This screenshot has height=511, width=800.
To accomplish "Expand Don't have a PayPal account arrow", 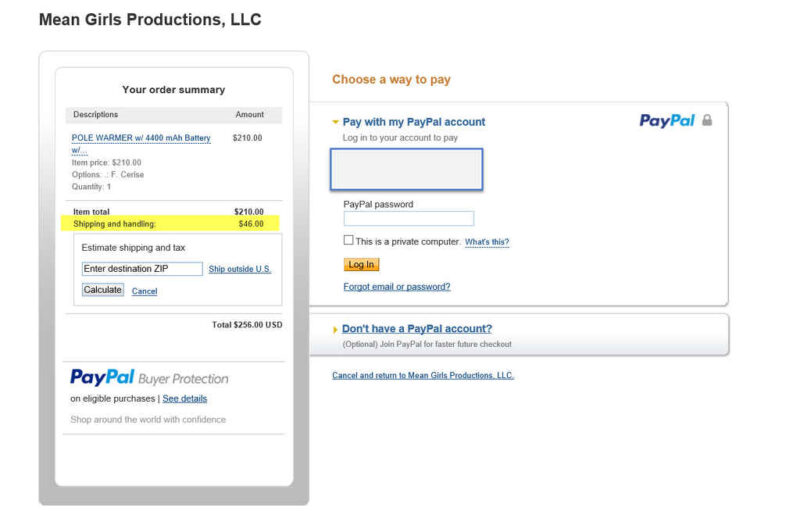I will pos(335,329).
